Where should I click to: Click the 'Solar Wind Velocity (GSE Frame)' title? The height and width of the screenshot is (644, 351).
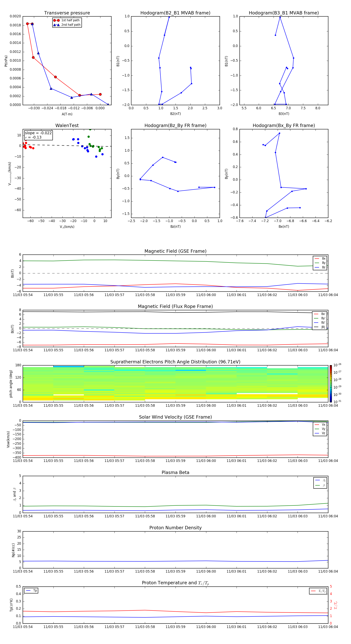click(175, 417)
